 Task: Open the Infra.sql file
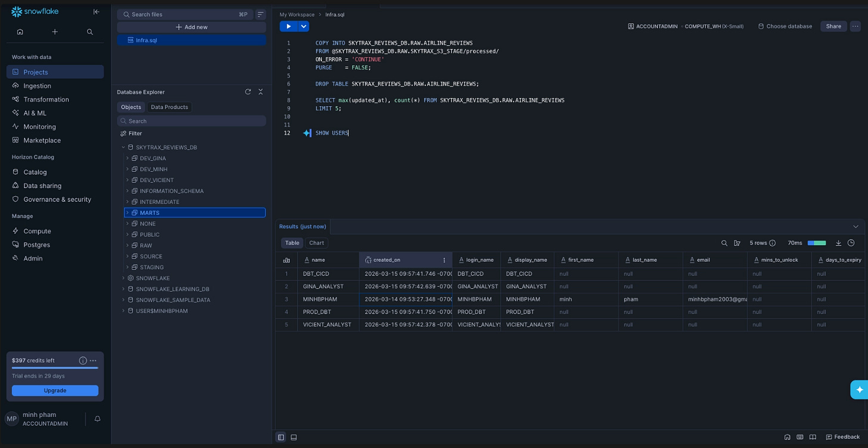[191, 40]
